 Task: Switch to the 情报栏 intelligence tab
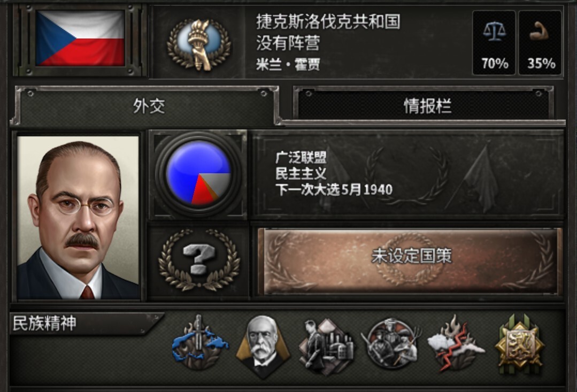(x=427, y=106)
